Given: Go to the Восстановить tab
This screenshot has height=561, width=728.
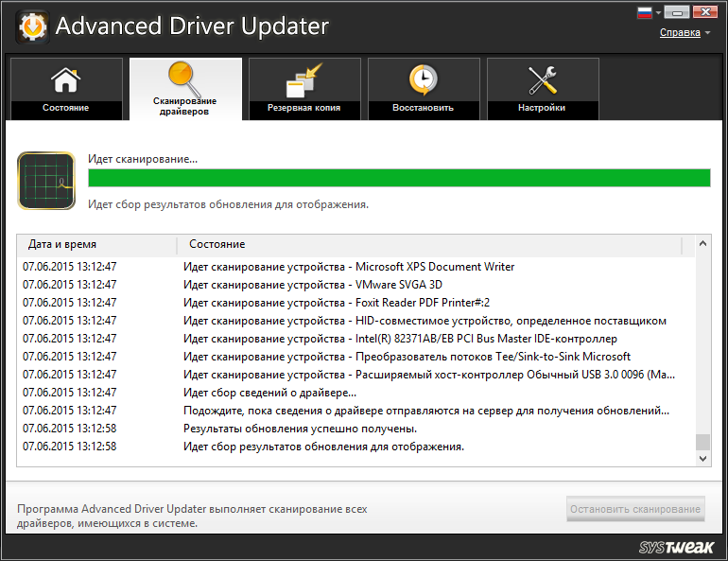Looking at the screenshot, I should [x=424, y=89].
